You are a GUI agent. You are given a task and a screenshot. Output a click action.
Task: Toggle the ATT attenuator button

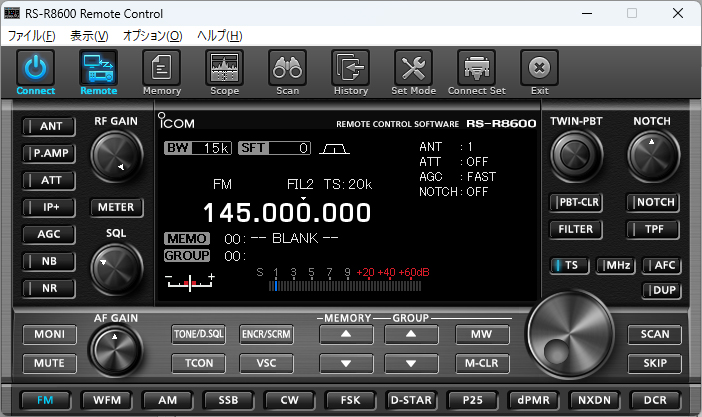point(49,181)
